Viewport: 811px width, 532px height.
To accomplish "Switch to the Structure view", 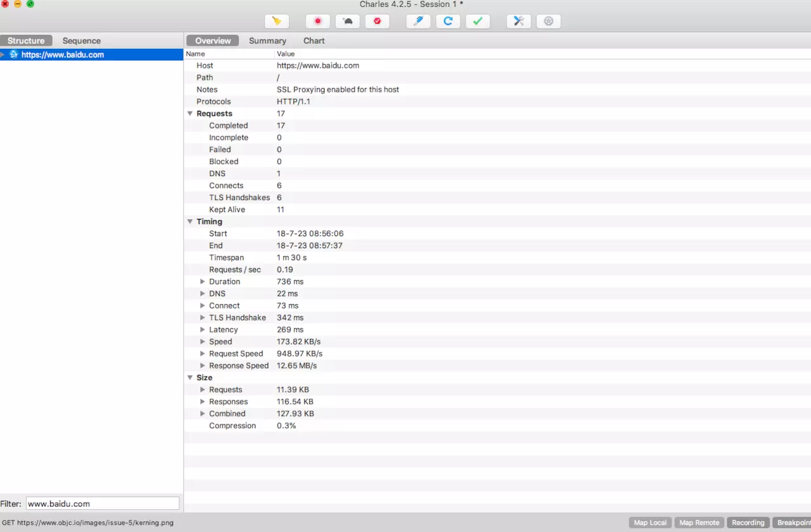I will (26, 41).
